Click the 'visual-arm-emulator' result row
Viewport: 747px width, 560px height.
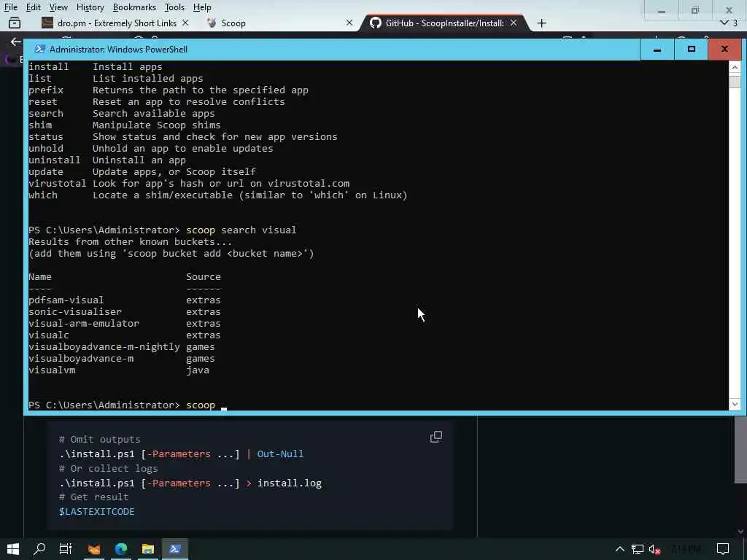pyautogui.click(x=124, y=323)
